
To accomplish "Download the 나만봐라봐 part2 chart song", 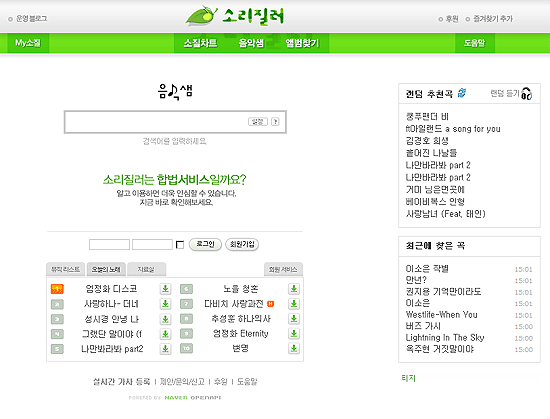I will 165,349.
